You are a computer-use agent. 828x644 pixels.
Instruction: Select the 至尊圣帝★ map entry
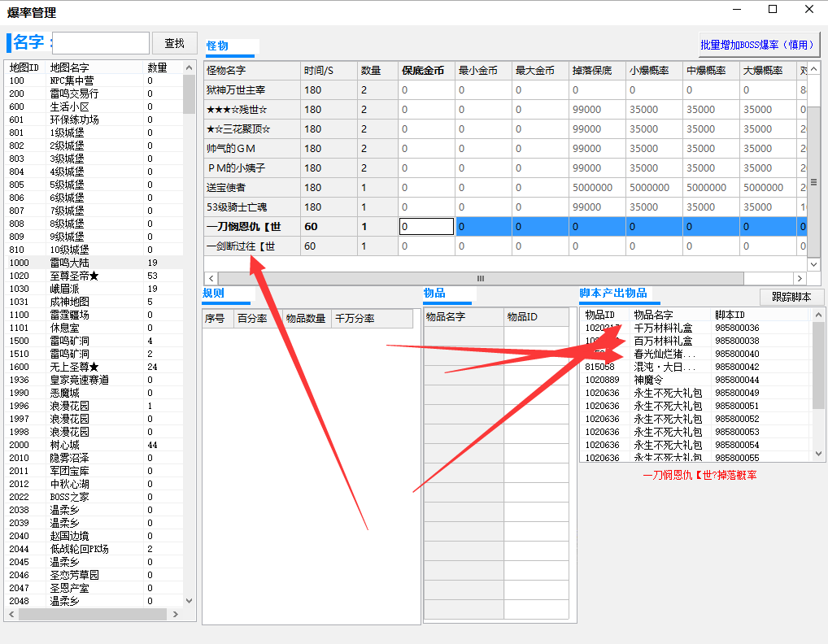point(73,276)
